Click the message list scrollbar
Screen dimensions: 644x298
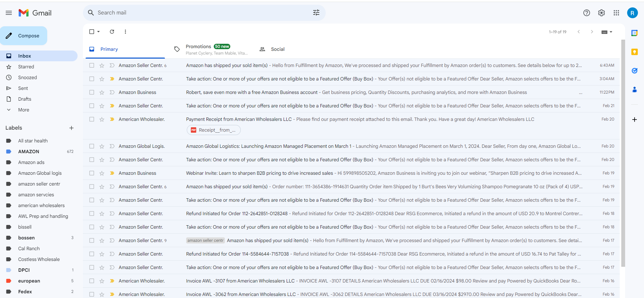pyautogui.click(x=623, y=153)
